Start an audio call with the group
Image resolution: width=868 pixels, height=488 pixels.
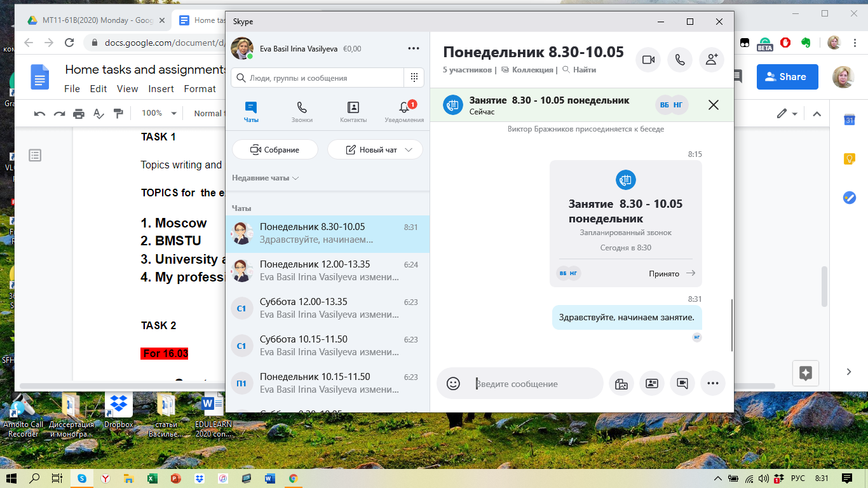coord(680,60)
